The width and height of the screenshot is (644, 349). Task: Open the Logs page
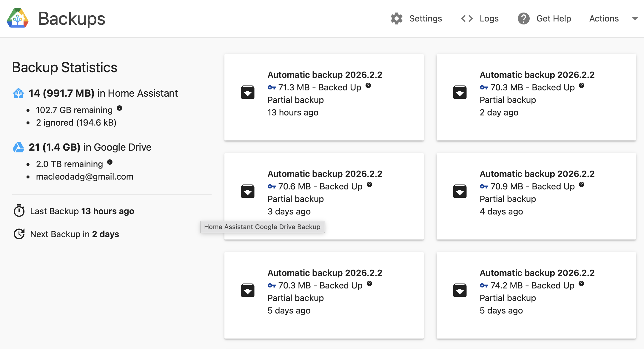pos(489,18)
